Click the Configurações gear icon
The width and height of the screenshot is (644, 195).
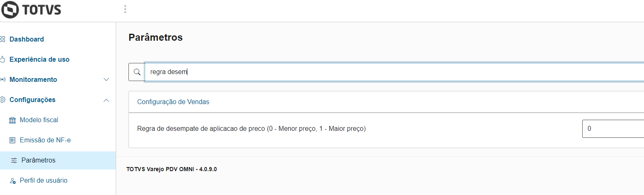[2, 100]
